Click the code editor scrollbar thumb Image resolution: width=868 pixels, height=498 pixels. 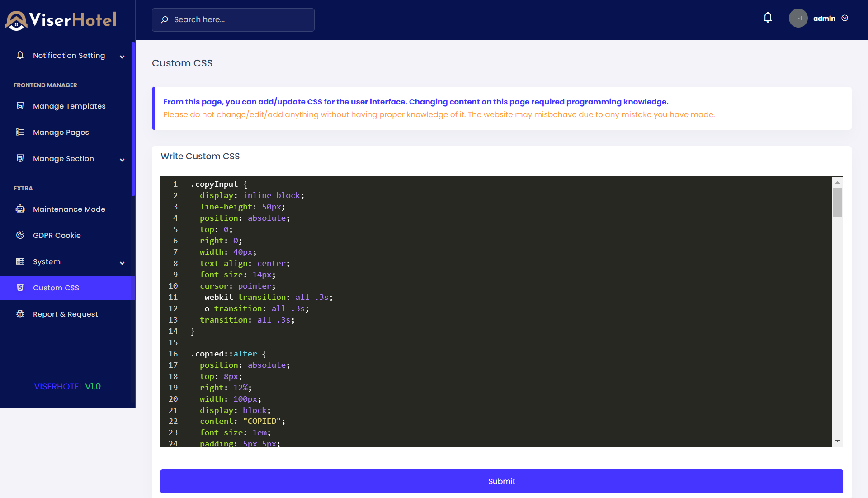[837, 203]
